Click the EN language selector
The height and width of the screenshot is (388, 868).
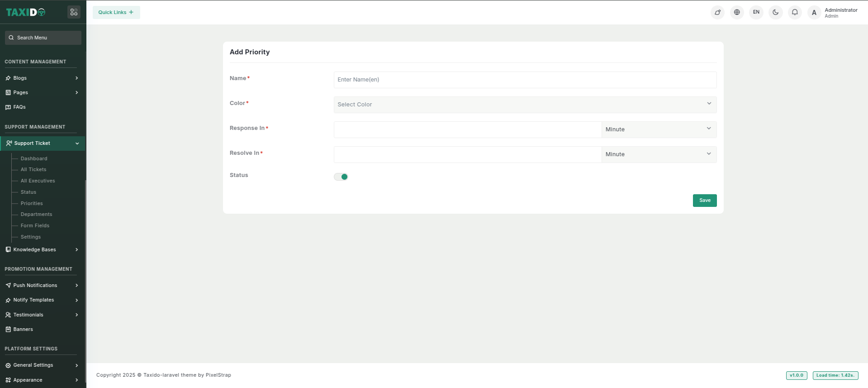(x=756, y=12)
